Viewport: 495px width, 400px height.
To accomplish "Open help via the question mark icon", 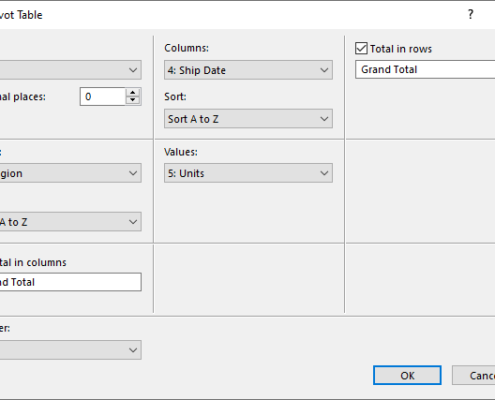I will (x=470, y=14).
